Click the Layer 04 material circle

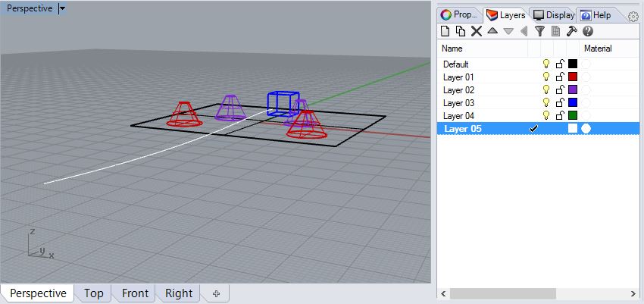[586, 115]
